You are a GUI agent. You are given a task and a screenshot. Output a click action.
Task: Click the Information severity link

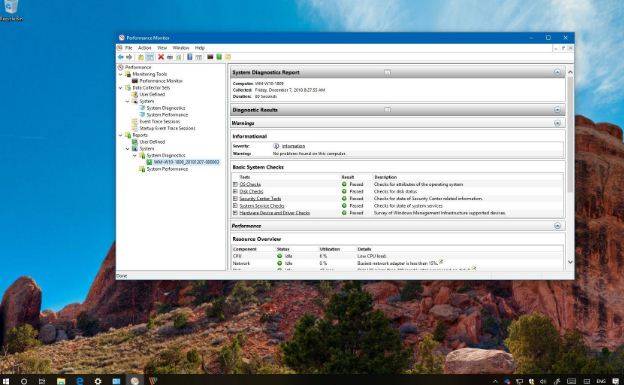coord(293,146)
